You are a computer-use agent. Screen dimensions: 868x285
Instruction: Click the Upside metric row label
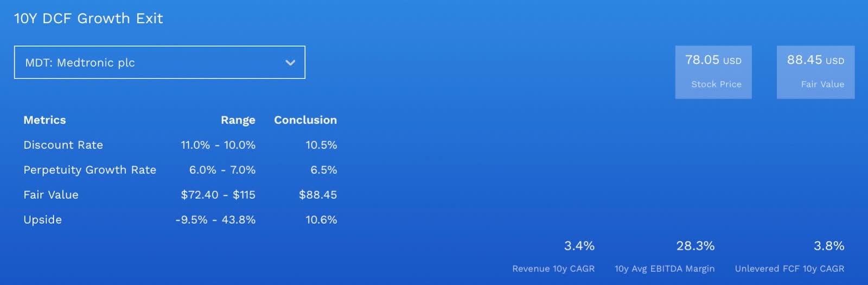click(x=42, y=220)
